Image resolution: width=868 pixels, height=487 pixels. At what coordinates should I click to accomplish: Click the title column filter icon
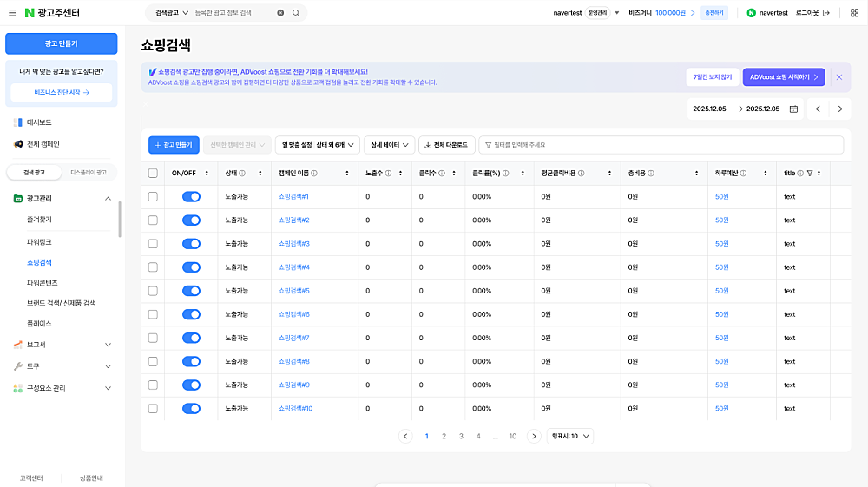(810, 174)
